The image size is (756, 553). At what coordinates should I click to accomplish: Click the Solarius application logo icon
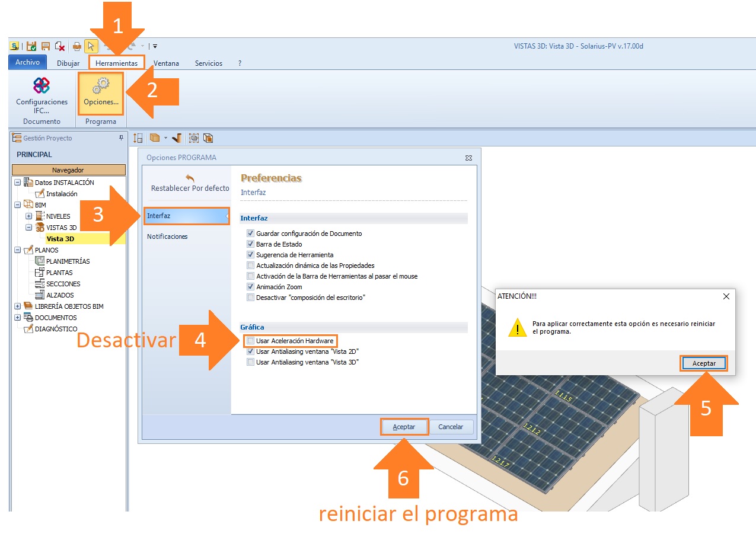click(x=14, y=46)
